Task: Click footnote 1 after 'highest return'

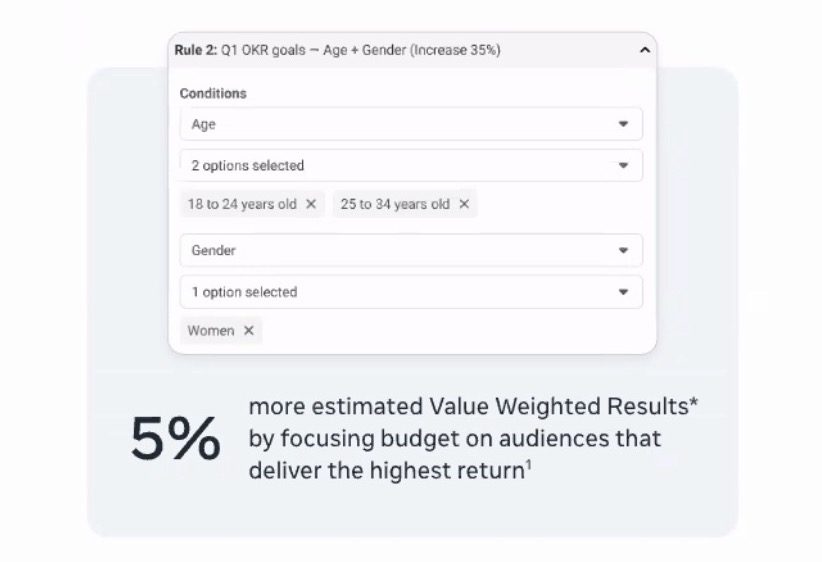Action: (529, 464)
